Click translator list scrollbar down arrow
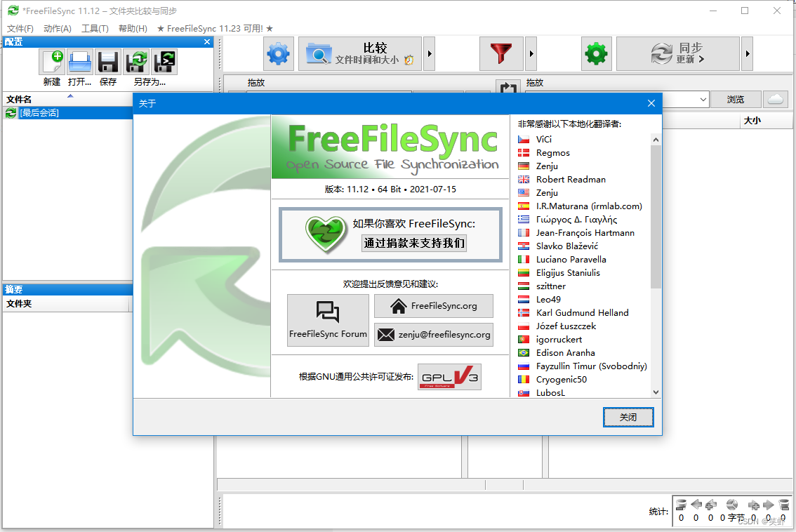The height and width of the screenshot is (532, 796). (656, 392)
